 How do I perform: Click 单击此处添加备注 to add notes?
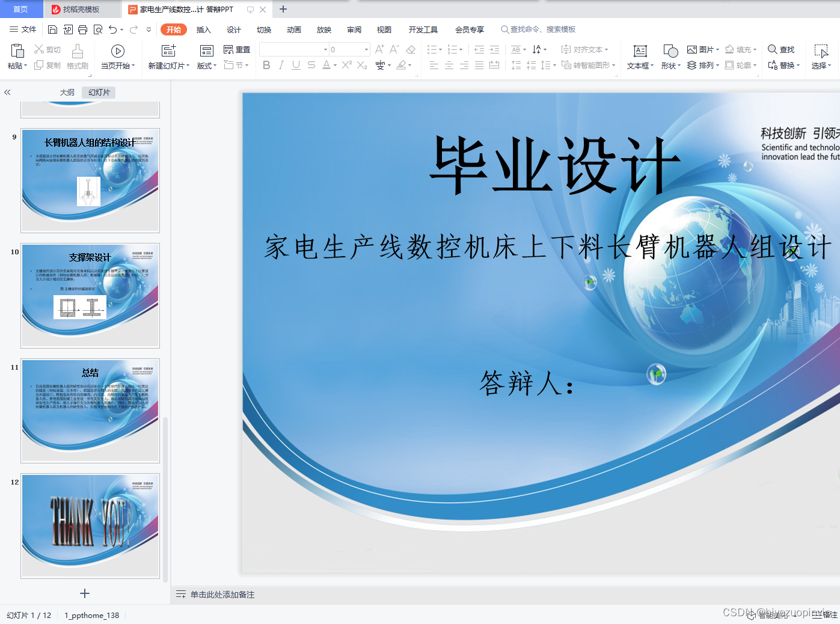(222, 595)
